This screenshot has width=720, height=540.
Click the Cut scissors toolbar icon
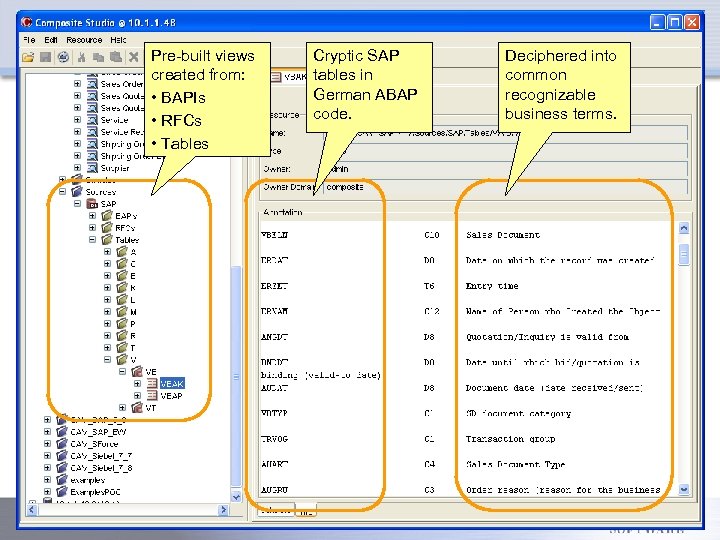82,57
